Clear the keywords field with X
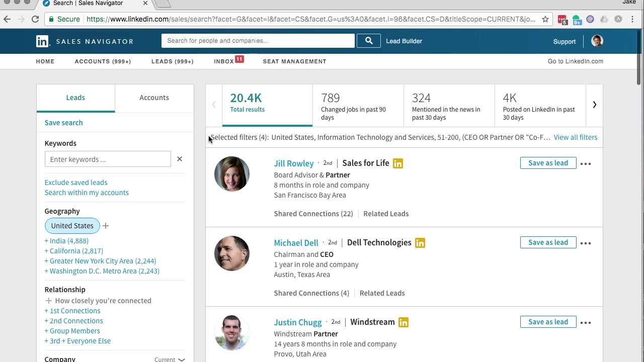644x362 pixels. click(x=180, y=159)
